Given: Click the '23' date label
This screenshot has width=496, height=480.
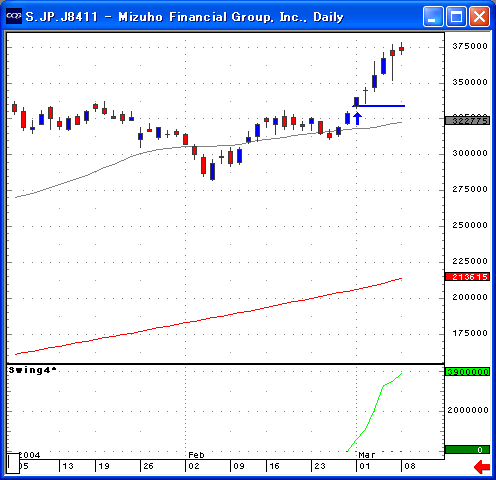Looking at the screenshot, I should point(320,466).
